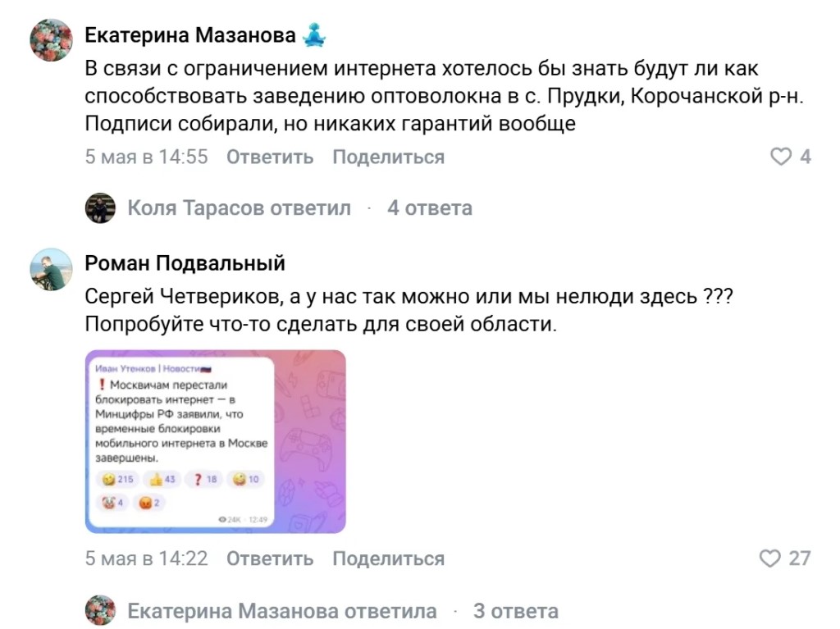Expand the 4 ответа reply thread
The width and height of the screenshot is (840, 629).
tap(430, 207)
